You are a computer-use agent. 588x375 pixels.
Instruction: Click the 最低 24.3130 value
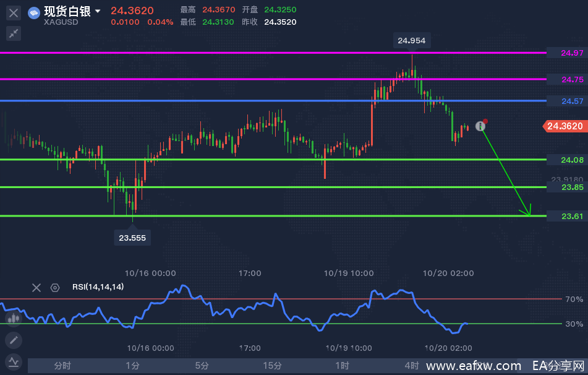click(x=218, y=22)
